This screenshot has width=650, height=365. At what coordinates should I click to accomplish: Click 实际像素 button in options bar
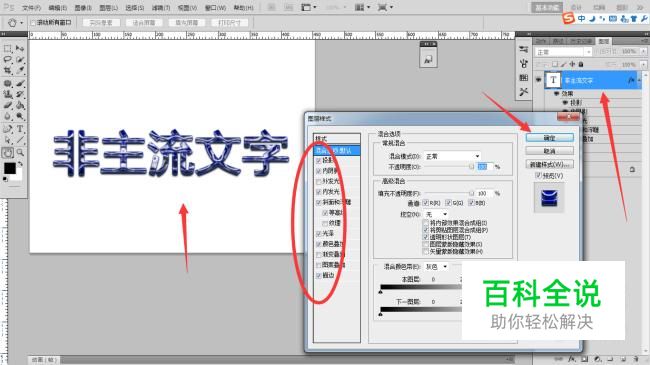(101, 22)
